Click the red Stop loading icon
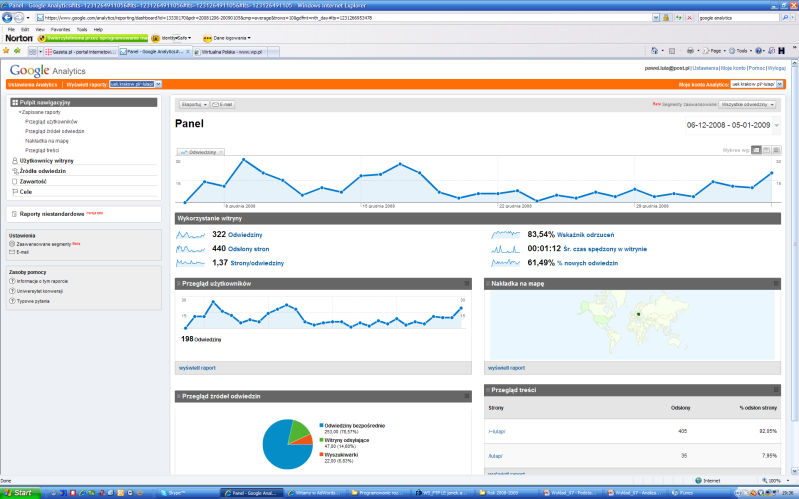 coord(689,18)
